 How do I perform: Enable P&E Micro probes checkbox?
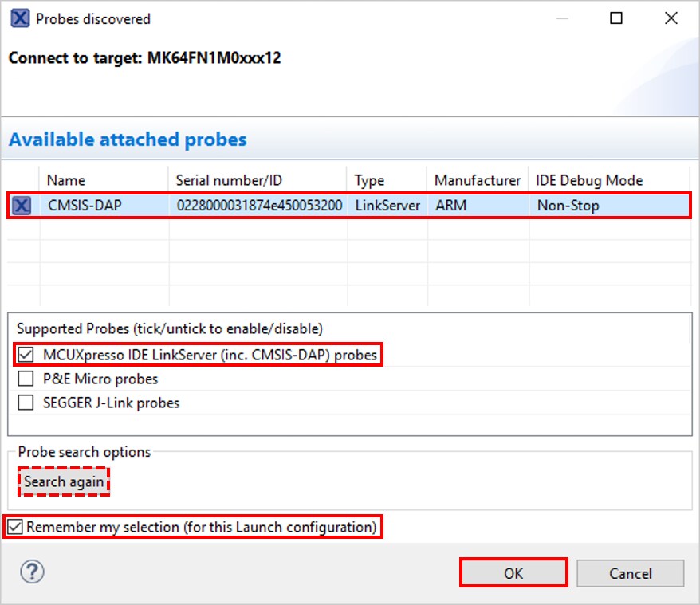coord(26,379)
